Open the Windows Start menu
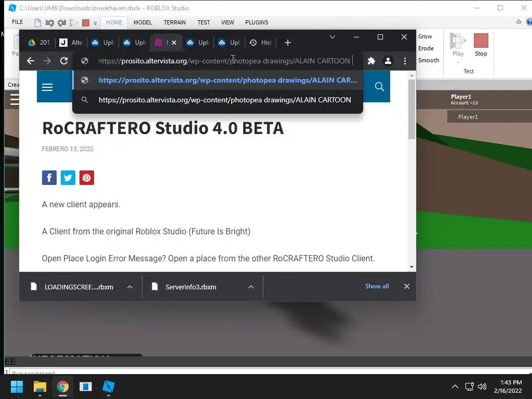 [17, 387]
